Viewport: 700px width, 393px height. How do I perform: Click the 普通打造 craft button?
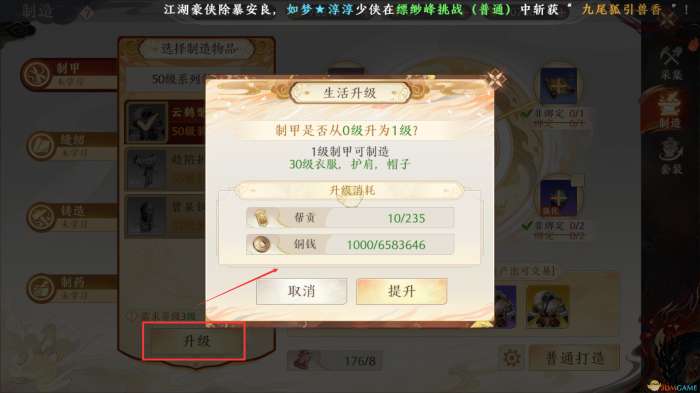[x=574, y=358]
